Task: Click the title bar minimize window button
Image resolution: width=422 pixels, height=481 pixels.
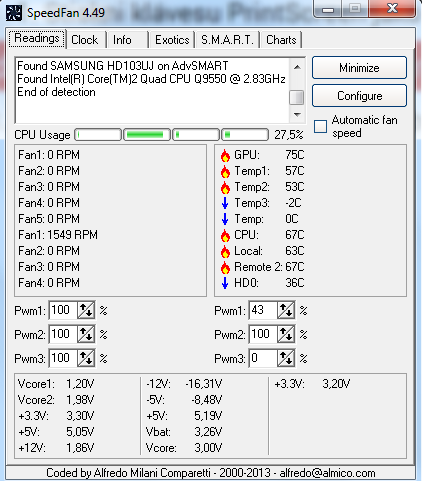Action: tap(327, 9)
